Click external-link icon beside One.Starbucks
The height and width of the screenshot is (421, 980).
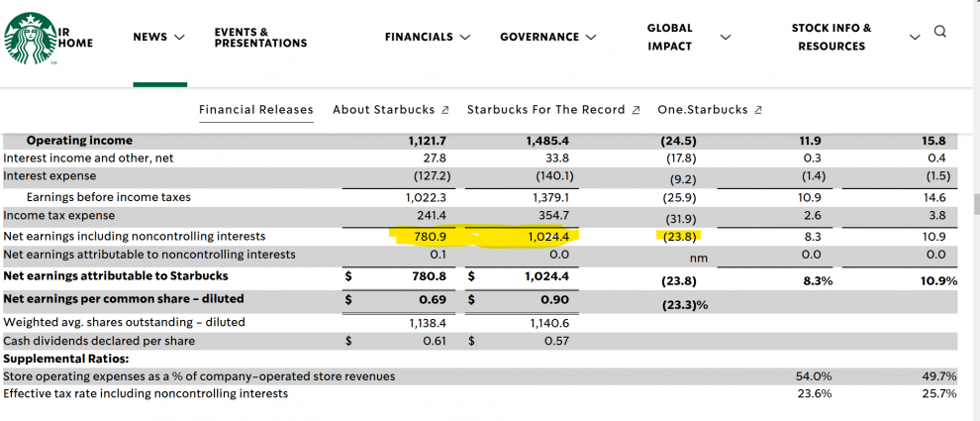[757, 110]
